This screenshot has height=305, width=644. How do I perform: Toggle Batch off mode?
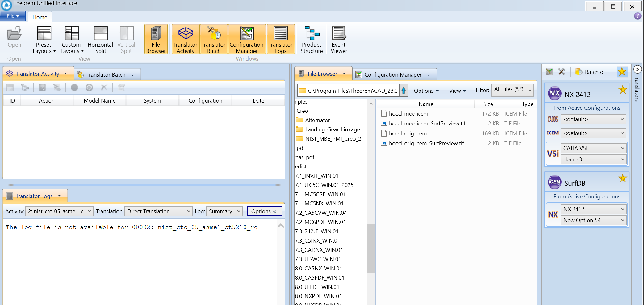click(x=591, y=72)
